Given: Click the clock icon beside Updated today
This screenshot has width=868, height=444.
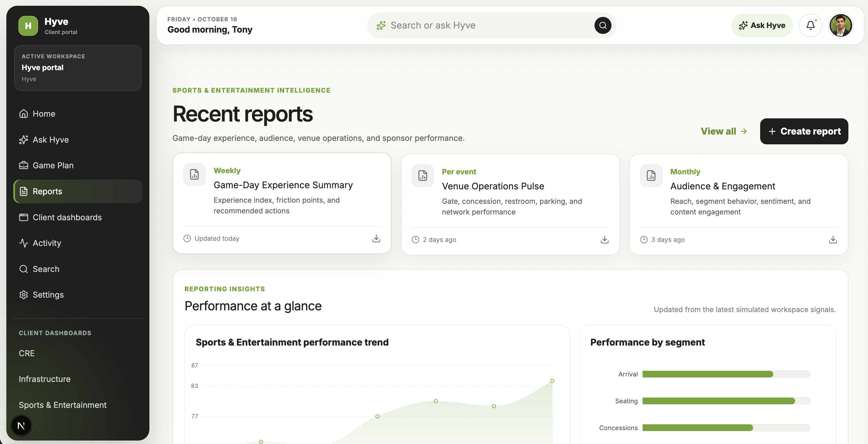Looking at the screenshot, I should point(187,238).
